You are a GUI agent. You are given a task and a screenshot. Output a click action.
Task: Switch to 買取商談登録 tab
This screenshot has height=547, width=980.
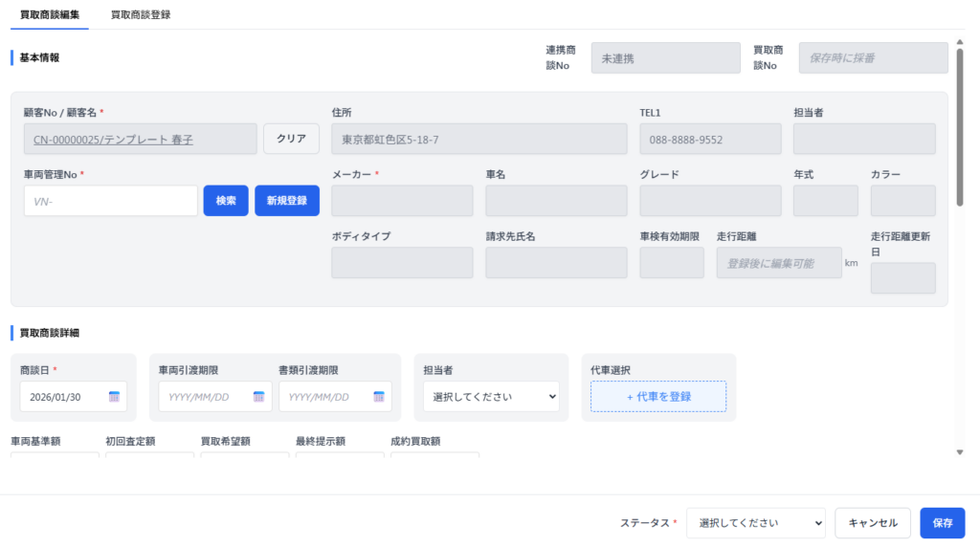[x=141, y=14]
